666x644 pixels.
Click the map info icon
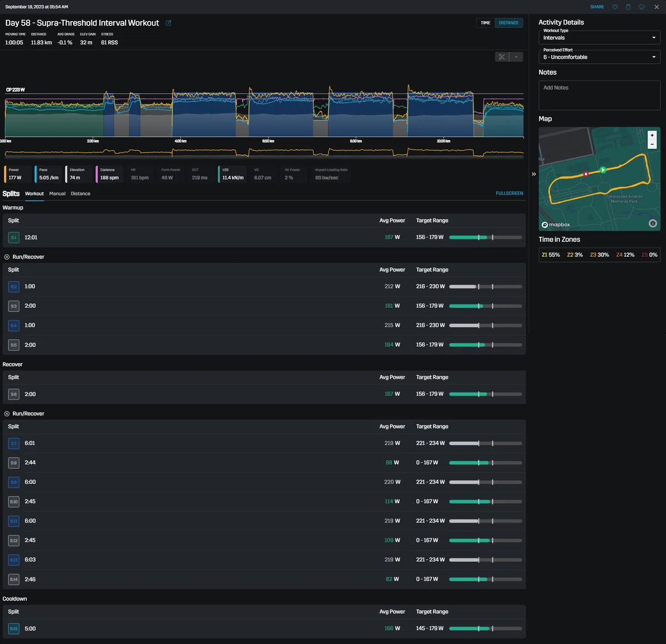click(x=653, y=224)
